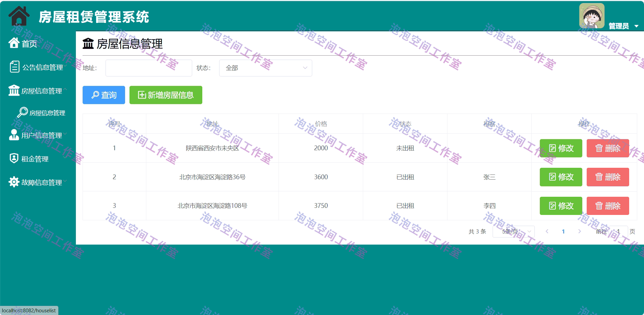Expand the 租金管理 menu
Image resolution: width=644 pixels, height=315 pixels.
(38, 158)
